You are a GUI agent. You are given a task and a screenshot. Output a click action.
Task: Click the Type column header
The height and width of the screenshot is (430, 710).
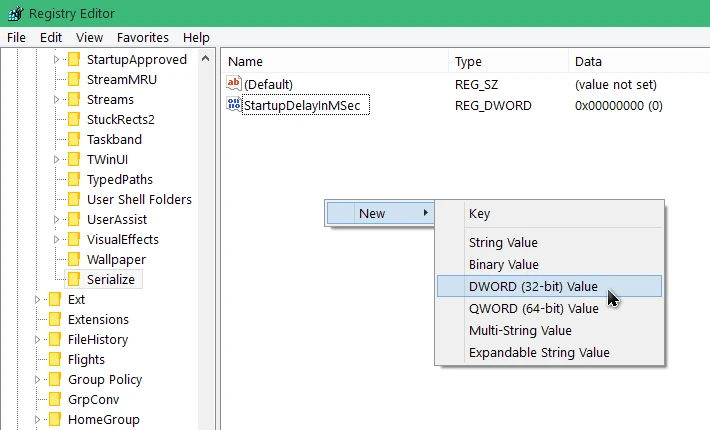pyautogui.click(x=505, y=62)
